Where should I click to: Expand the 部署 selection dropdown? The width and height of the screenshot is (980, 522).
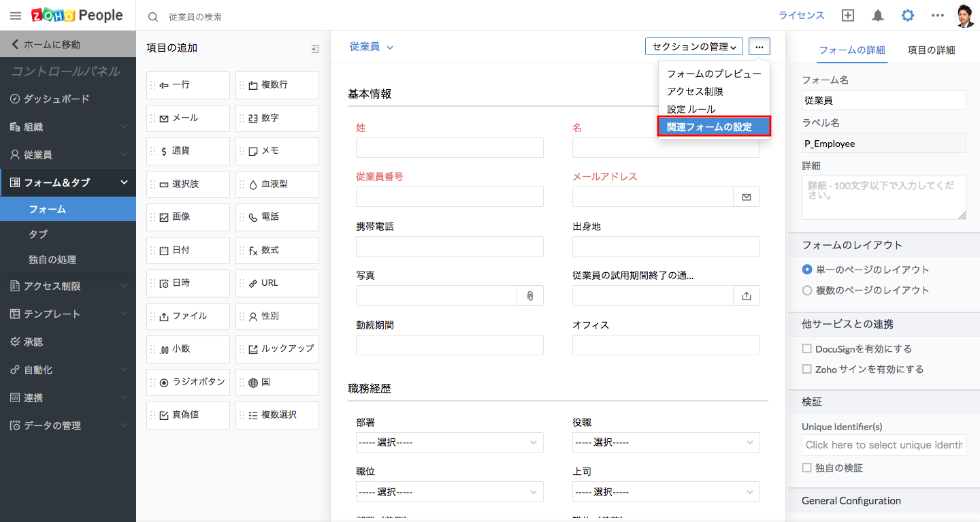[449, 442]
